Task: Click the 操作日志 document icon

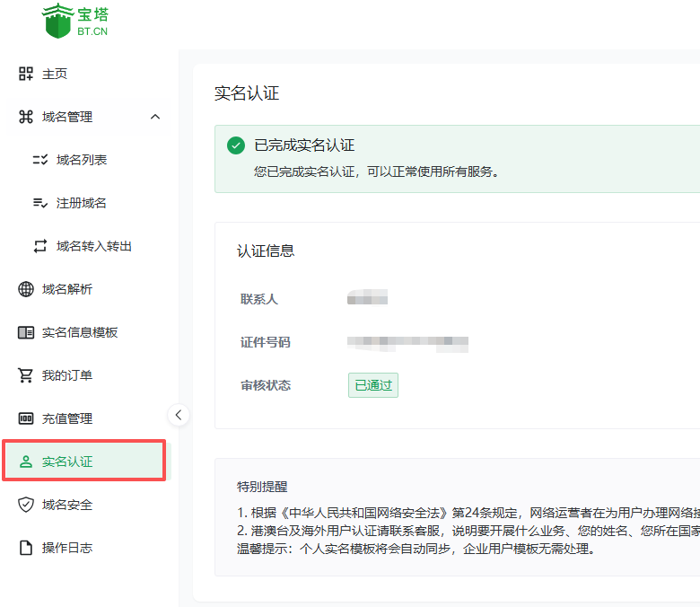Action: [x=26, y=548]
